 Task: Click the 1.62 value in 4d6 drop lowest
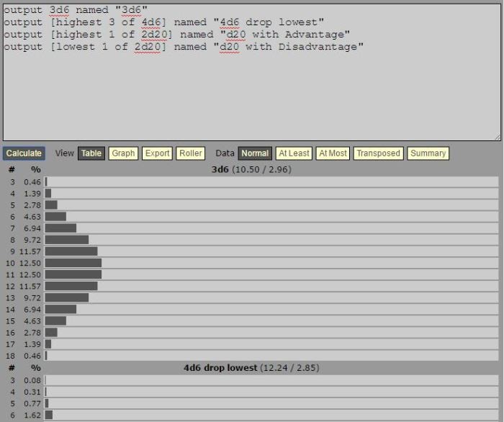32,416
